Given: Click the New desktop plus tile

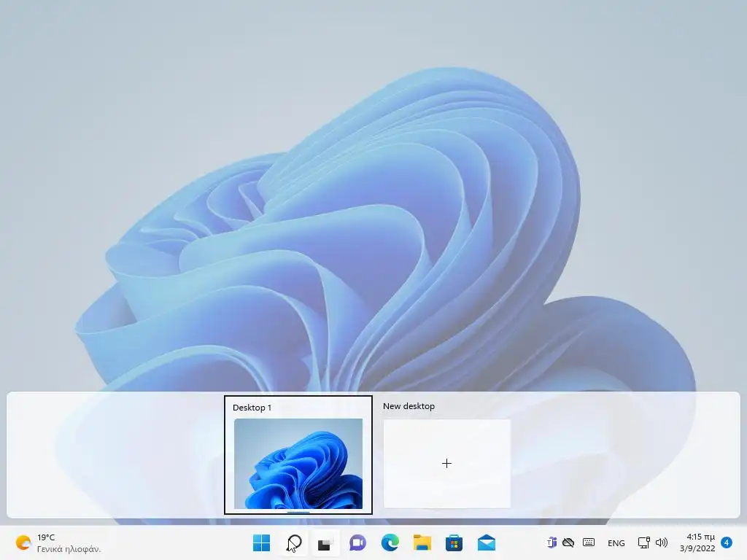Looking at the screenshot, I should [x=447, y=463].
